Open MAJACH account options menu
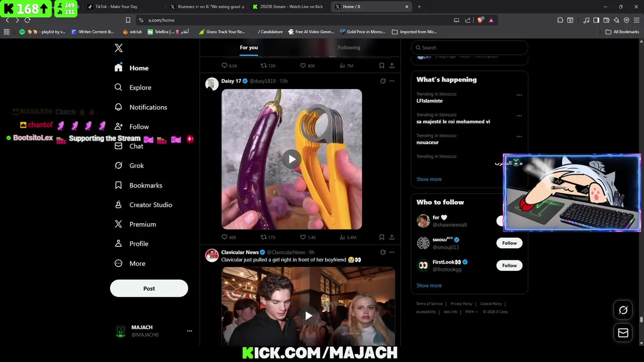The image size is (644, 362). coord(190,331)
